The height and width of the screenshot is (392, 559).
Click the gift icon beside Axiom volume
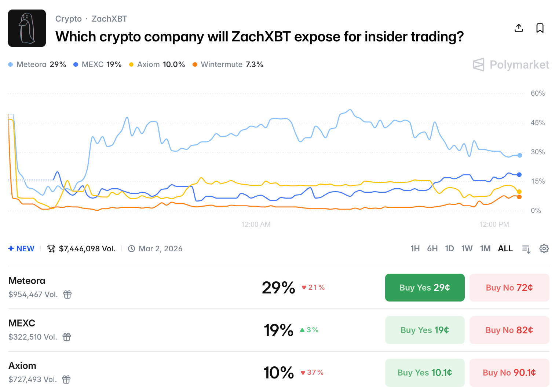pos(66,380)
